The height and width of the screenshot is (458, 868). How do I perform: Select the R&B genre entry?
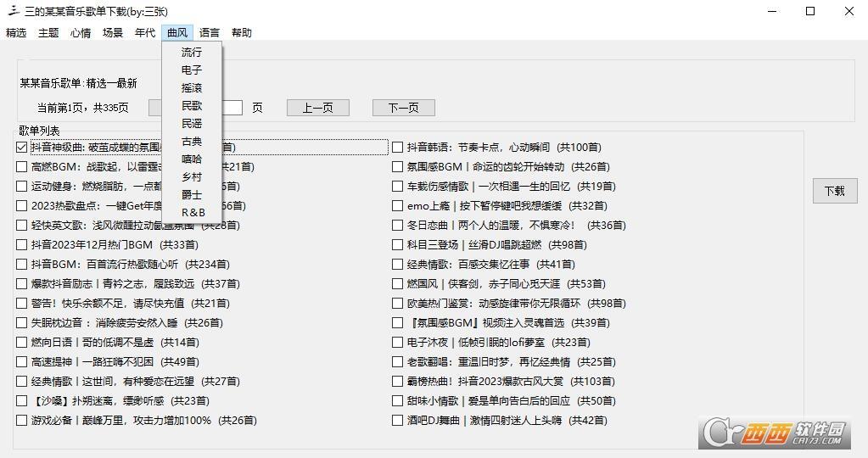pyautogui.click(x=193, y=213)
